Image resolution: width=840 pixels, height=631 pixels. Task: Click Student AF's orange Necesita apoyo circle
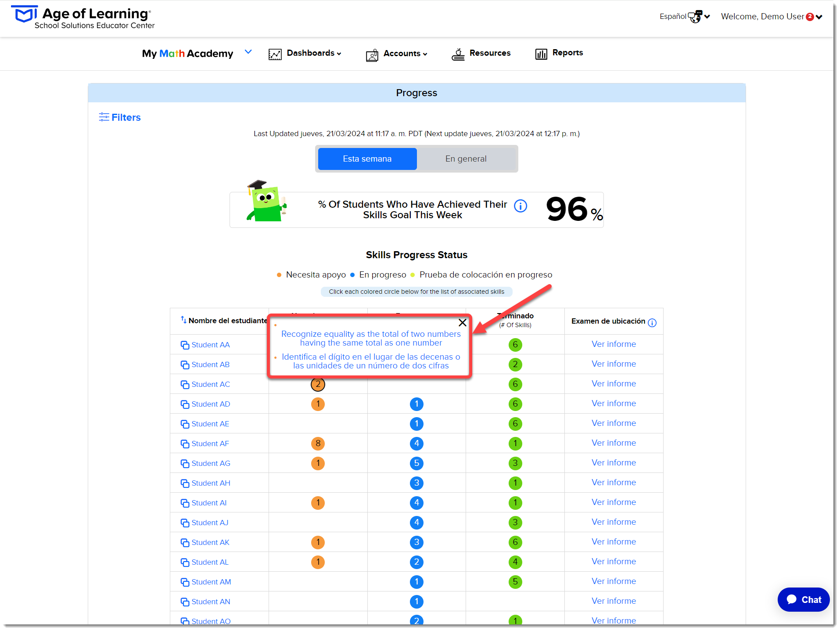tap(318, 444)
